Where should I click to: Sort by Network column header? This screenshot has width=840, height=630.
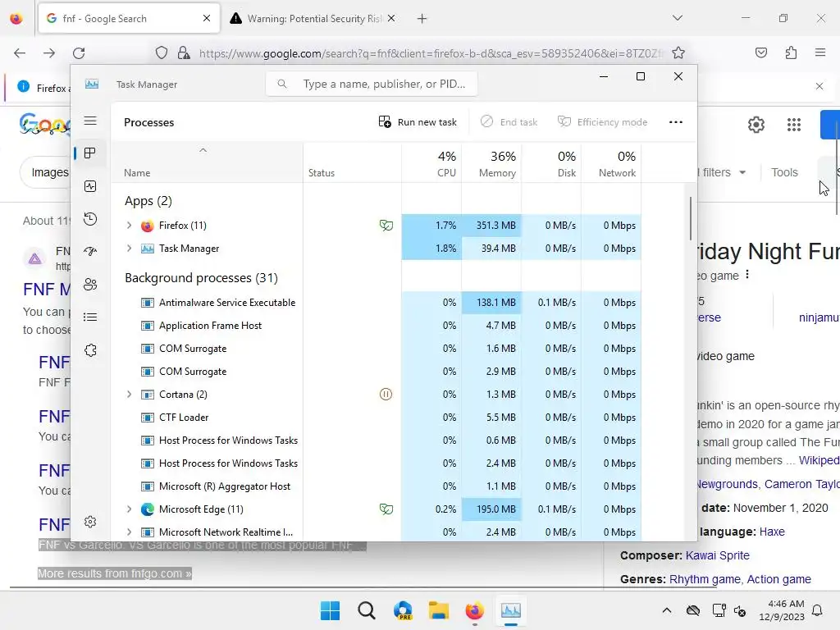click(612, 163)
